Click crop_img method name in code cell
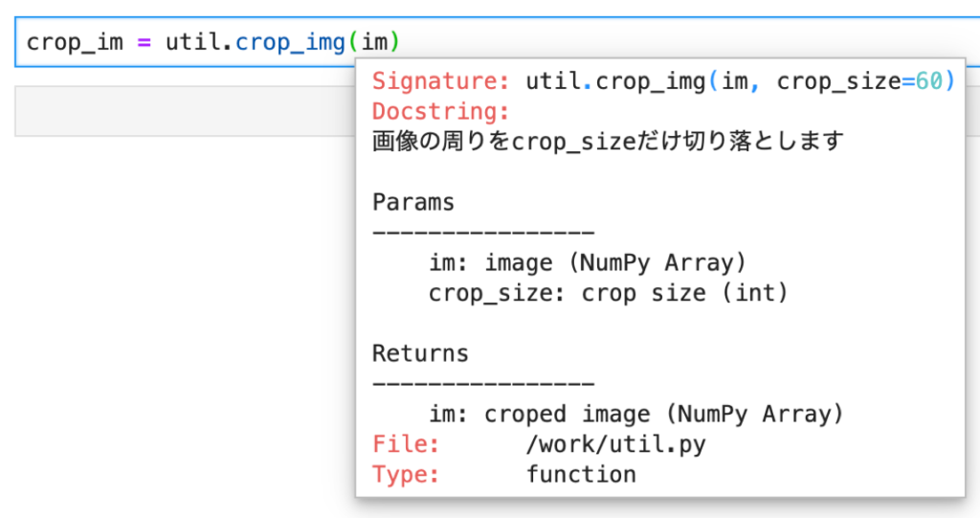The width and height of the screenshot is (980, 518). [290, 43]
